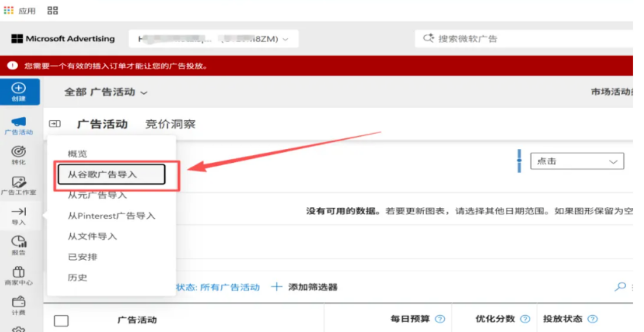The image size is (644, 332).
Task: Select 从谷歌广告导入 menu item
Action: pos(111,175)
